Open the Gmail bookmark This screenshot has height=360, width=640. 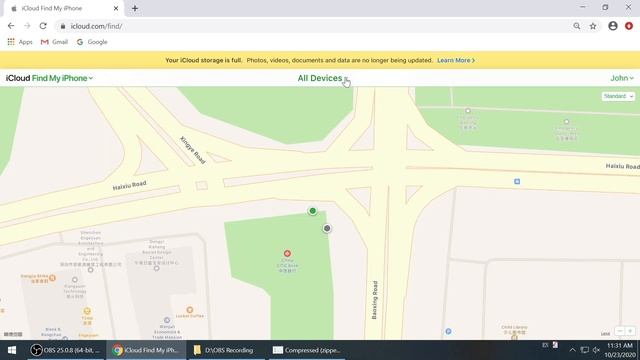(x=54, y=42)
